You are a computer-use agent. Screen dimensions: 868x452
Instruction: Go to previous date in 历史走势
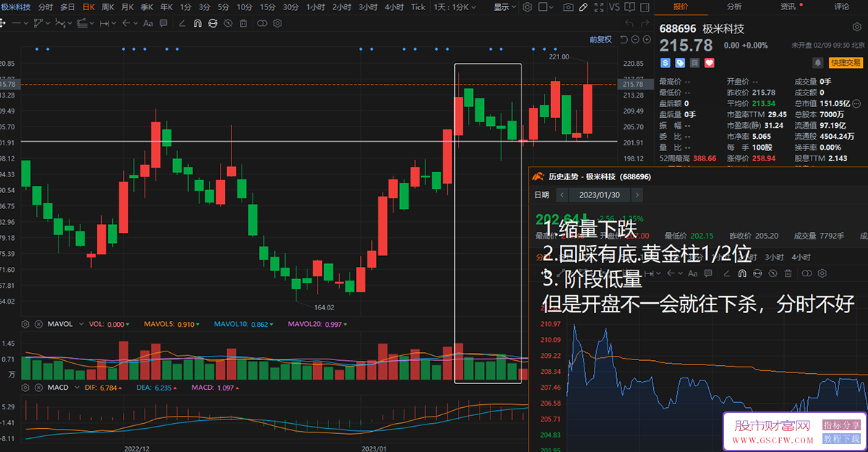(x=562, y=195)
